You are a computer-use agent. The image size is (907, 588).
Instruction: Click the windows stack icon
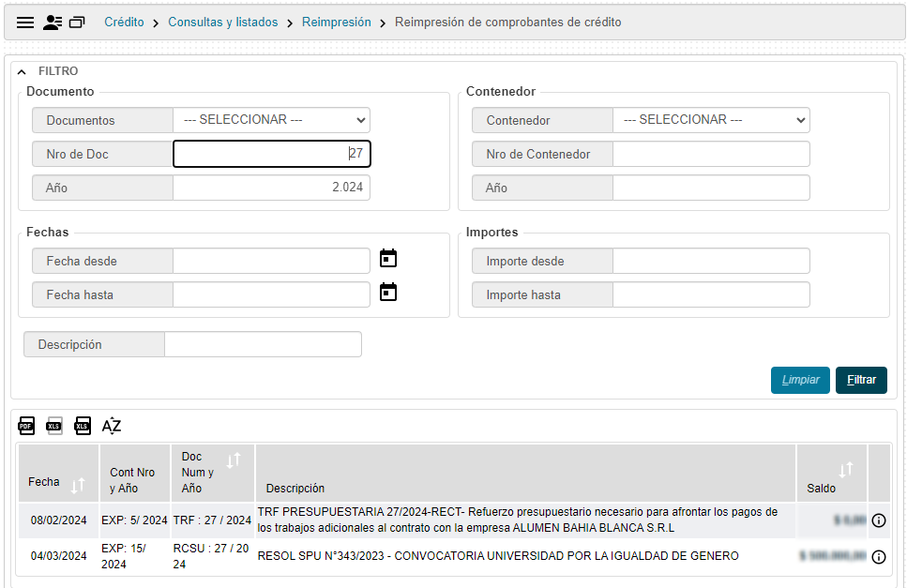[x=77, y=22]
